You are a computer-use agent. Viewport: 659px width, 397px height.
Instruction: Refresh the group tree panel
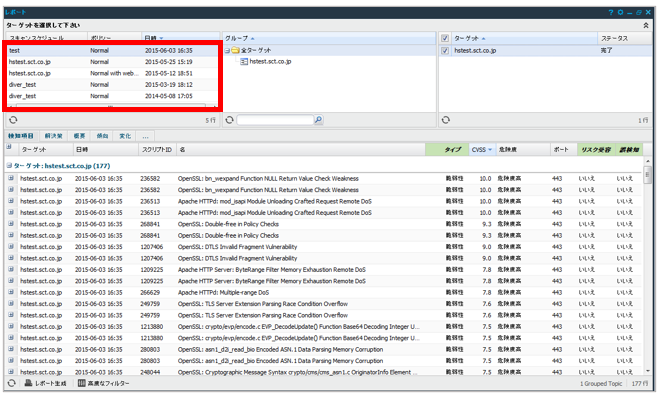(x=229, y=120)
